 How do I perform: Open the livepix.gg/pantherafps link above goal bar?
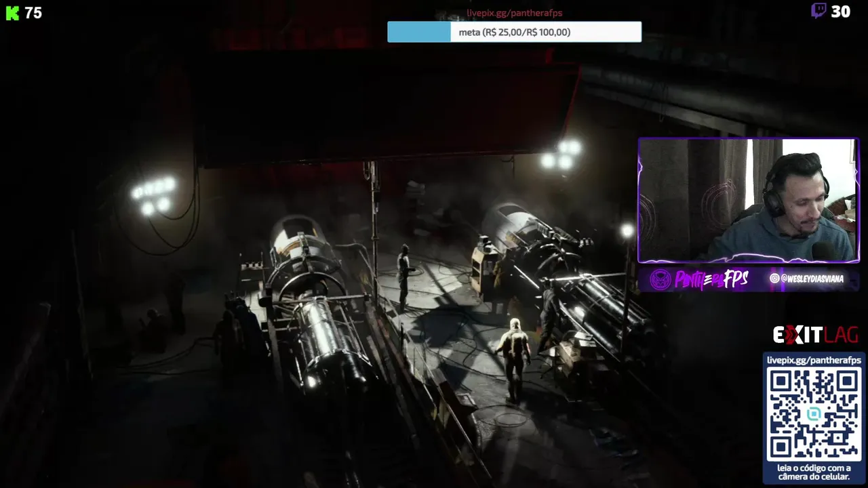(514, 13)
